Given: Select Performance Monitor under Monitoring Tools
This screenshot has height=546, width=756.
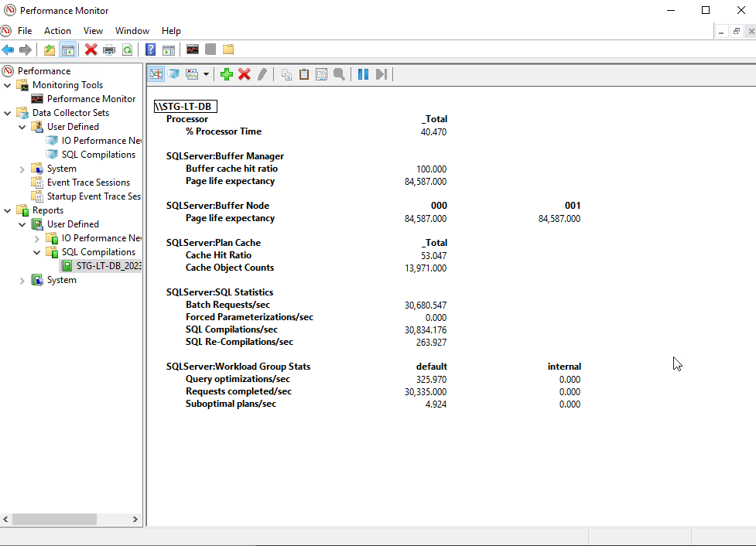Looking at the screenshot, I should (91, 99).
